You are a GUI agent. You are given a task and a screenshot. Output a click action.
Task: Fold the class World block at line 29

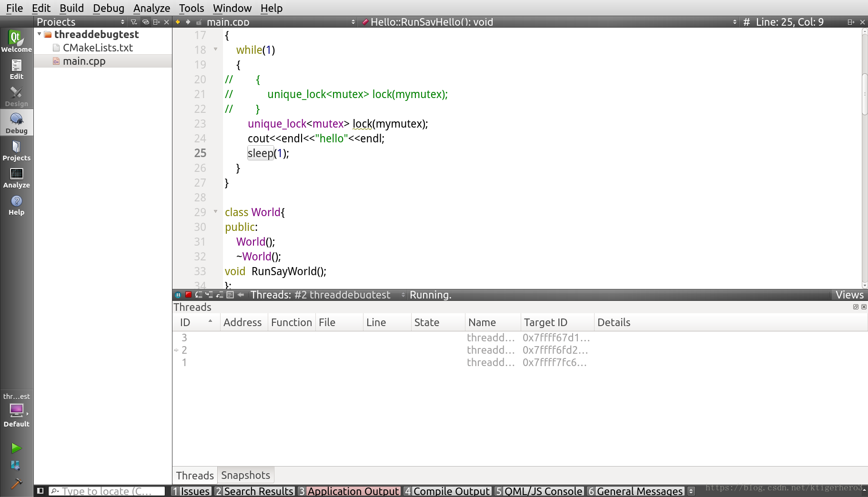point(215,211)
